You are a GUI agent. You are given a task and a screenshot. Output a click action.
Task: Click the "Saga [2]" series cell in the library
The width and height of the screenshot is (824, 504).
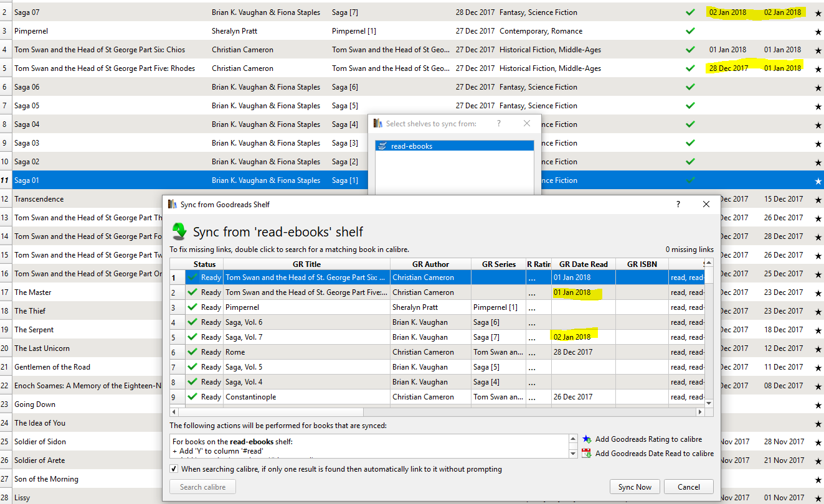[345, 162]
